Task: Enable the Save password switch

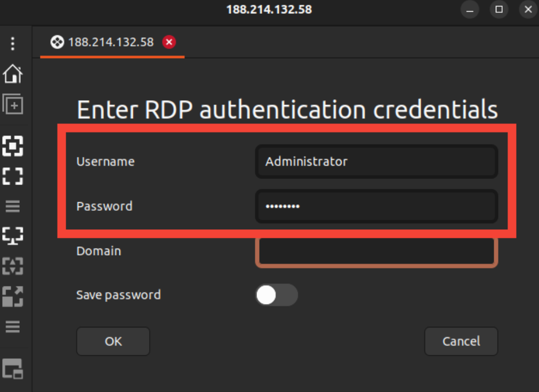Action: [276, 295]
